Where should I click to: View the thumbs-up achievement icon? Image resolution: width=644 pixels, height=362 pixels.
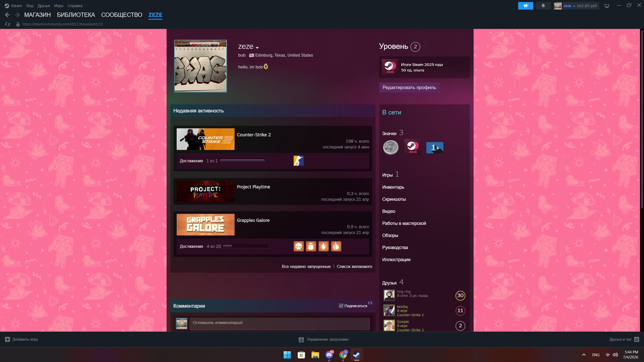coord(336,246)
